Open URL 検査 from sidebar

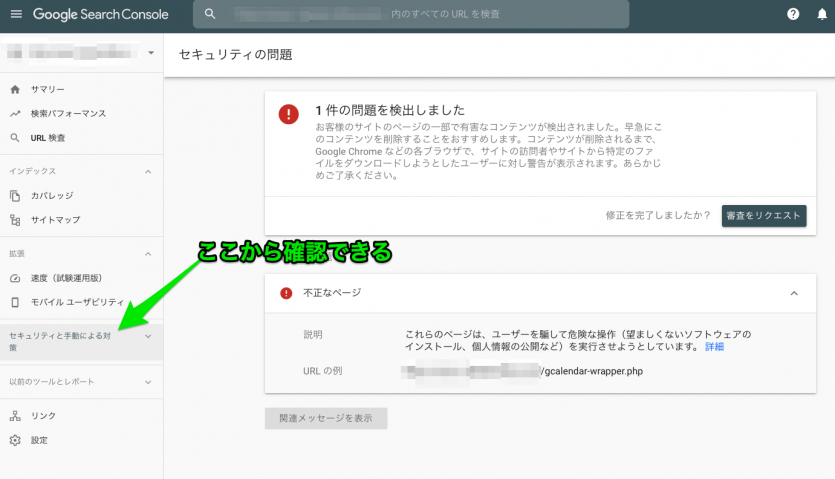(47, 138)
